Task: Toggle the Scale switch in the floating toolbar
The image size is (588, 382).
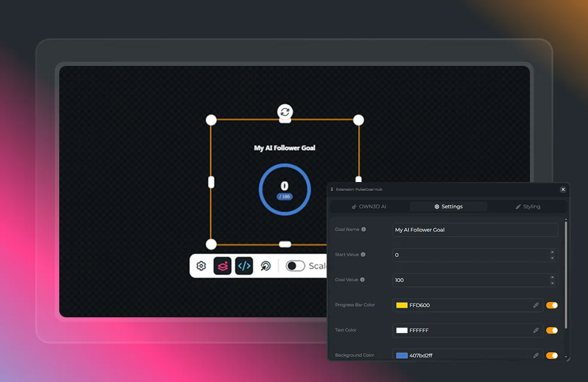Action: pyautogui.click(x=295, y=266)
